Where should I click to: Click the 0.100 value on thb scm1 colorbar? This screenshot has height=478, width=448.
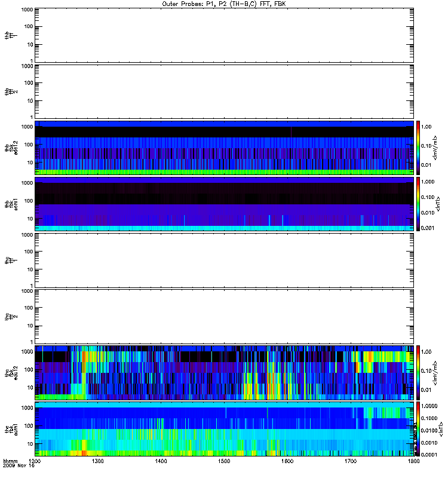tap(428, 197)
